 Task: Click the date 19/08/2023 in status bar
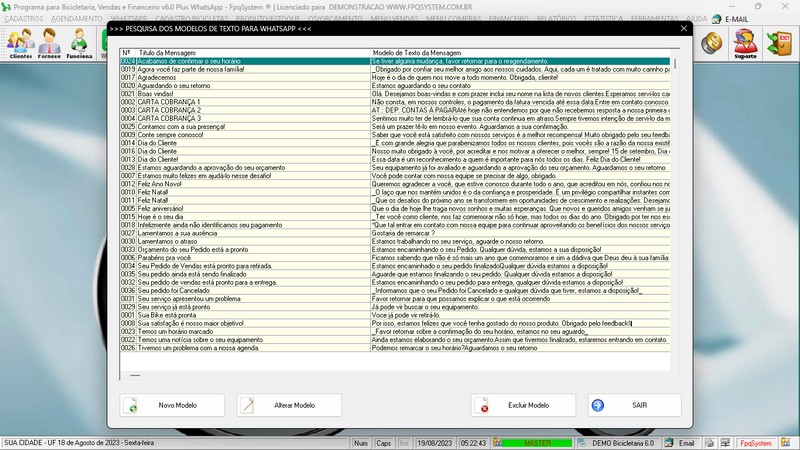coord(434,443)
